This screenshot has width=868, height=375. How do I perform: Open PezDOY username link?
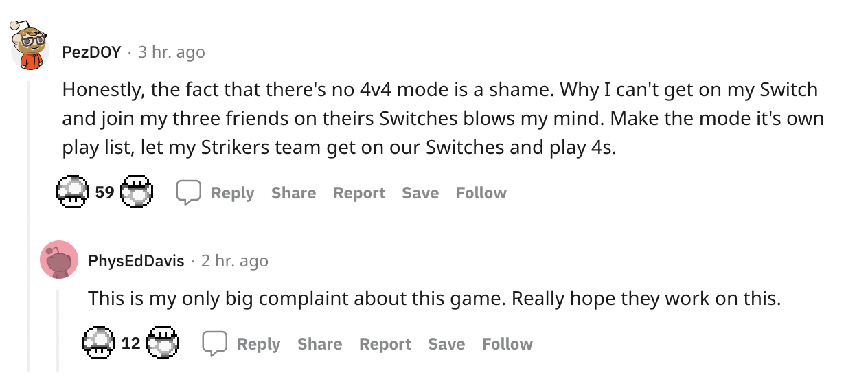(91, 52)
